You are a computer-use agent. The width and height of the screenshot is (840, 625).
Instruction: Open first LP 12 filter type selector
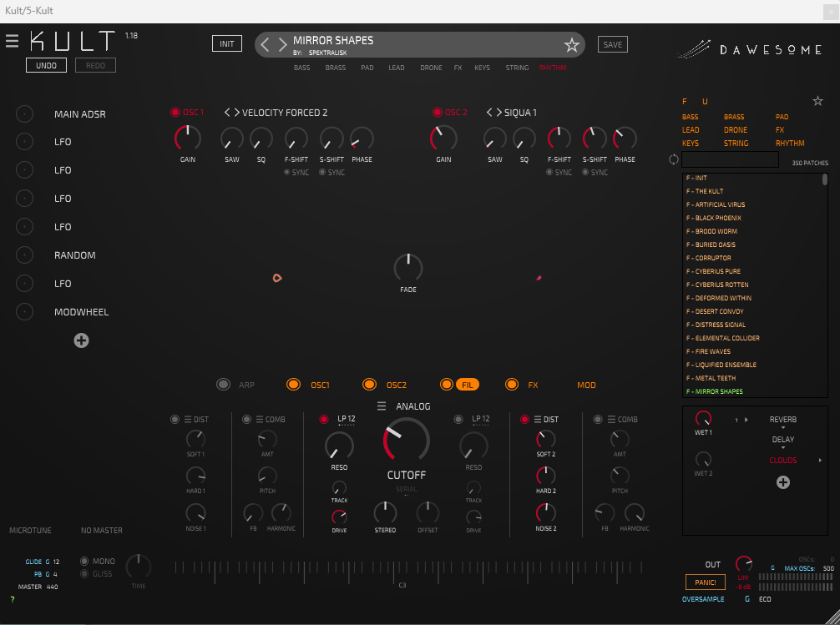click(x=346, y=419)
